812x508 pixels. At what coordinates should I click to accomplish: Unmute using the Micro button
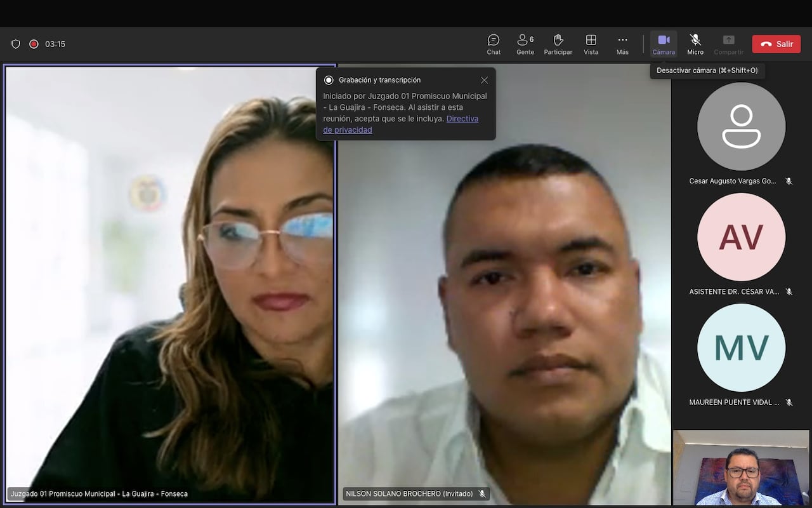695,44
